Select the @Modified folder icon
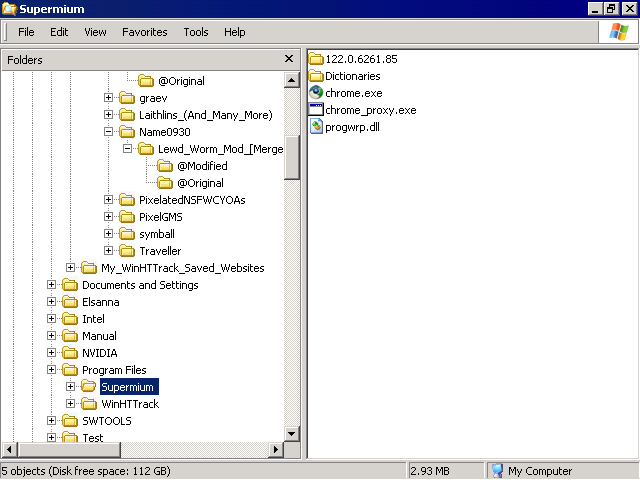The width and height of the screenshot is (640, 480). tap(165, 166)
